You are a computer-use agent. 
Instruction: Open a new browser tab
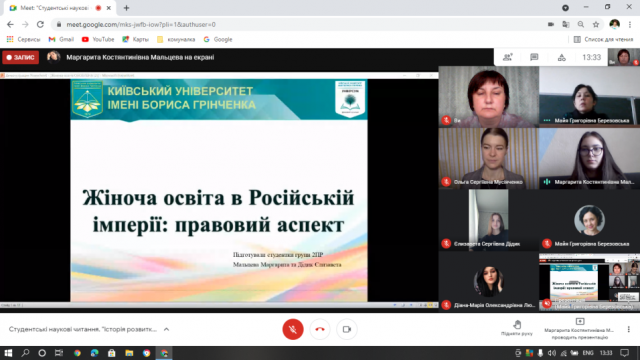126,8
